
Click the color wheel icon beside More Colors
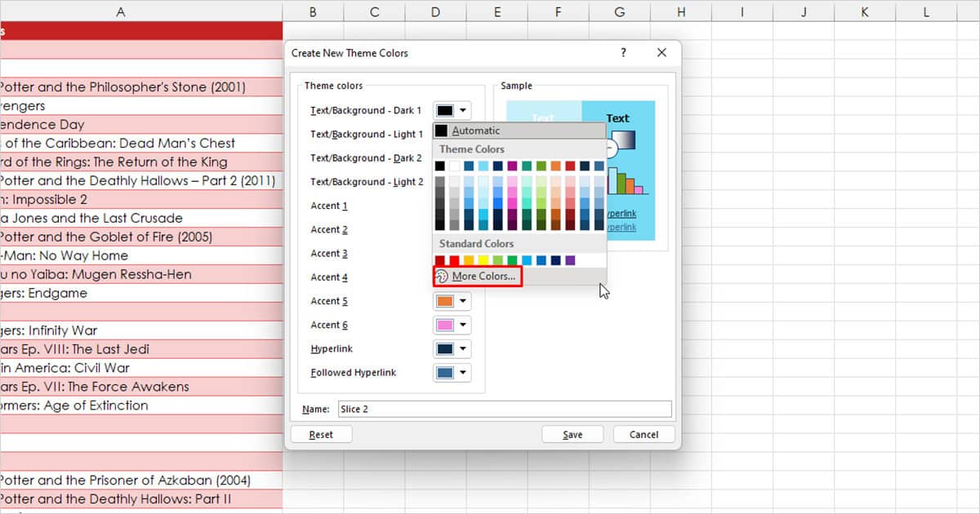441,277
